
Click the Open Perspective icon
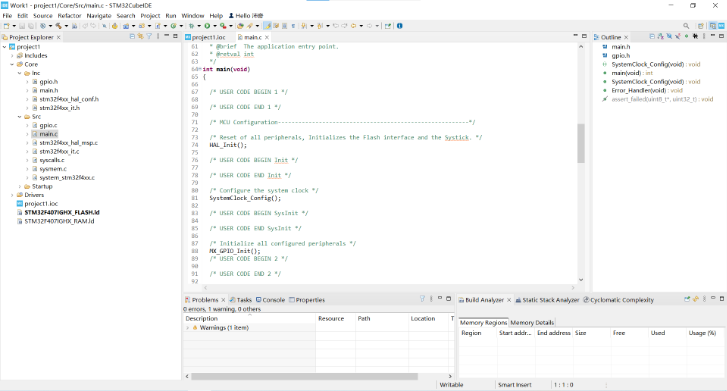click(x=701, y=26)
